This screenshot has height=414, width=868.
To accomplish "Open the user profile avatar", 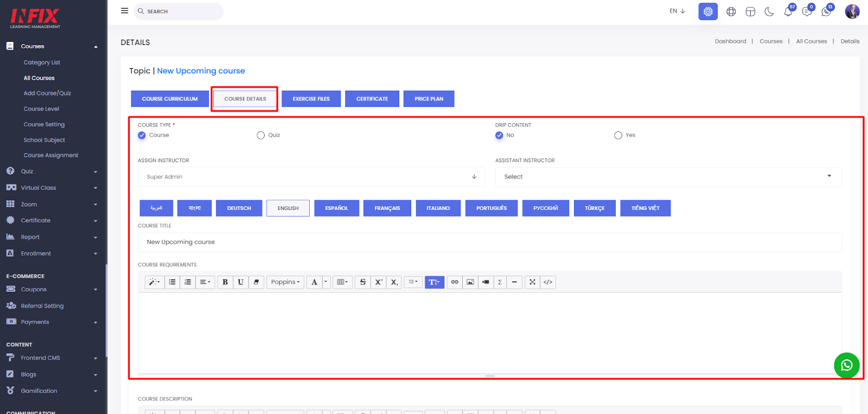I will click(852, 11).
